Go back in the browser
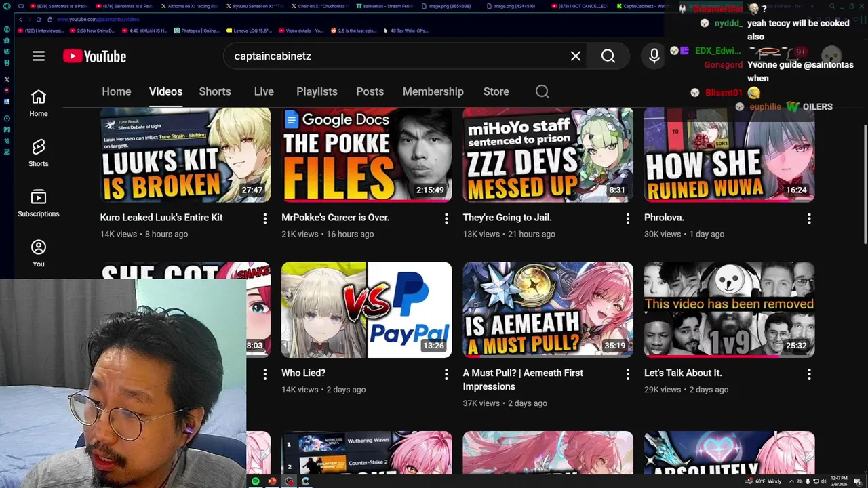This screenshot has height=488, width=868. coord(20,19)
